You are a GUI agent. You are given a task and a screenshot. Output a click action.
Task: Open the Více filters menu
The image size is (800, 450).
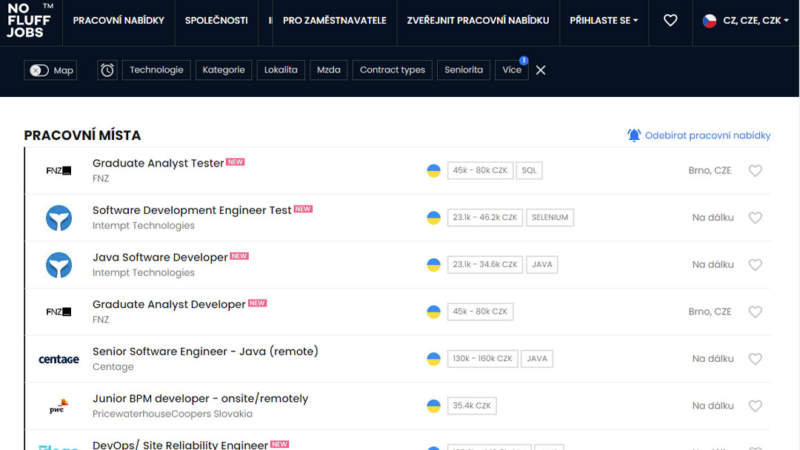tap(511, 70)
